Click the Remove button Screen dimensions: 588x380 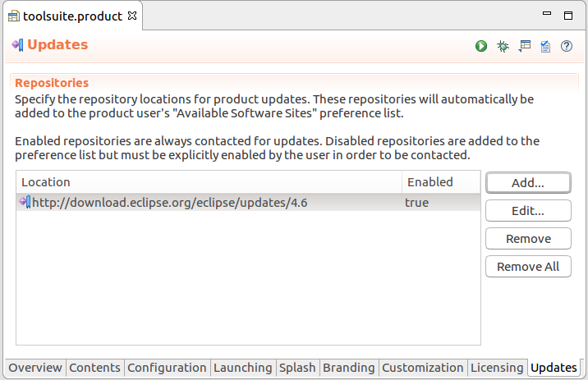[x=528, y=238]
